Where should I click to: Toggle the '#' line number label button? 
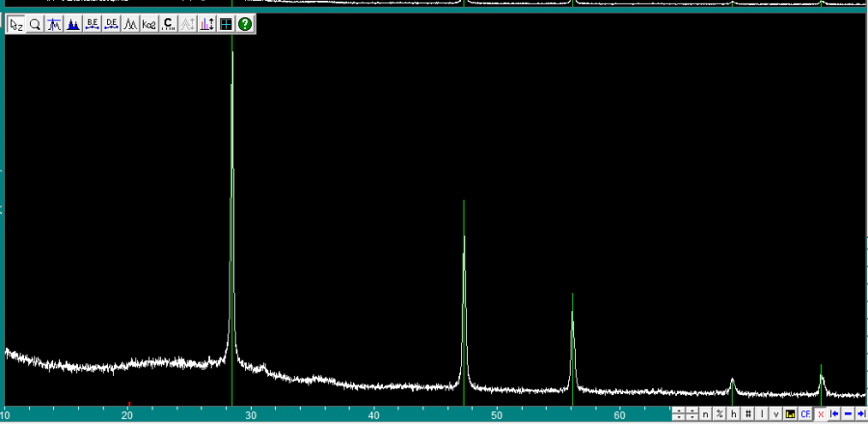click(747, 413)
